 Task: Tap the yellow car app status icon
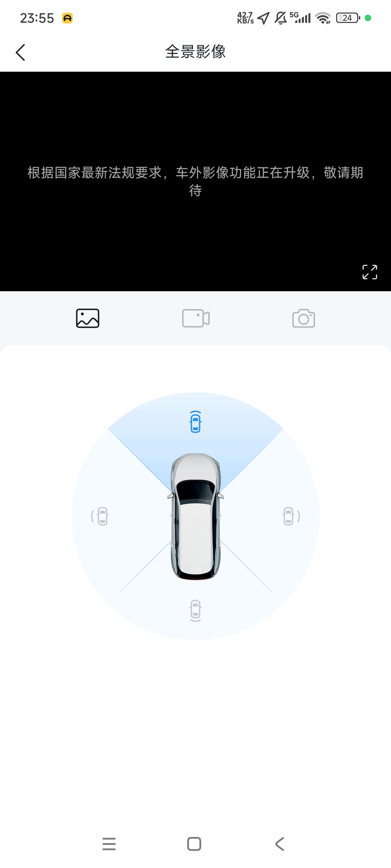click(68, 18)
